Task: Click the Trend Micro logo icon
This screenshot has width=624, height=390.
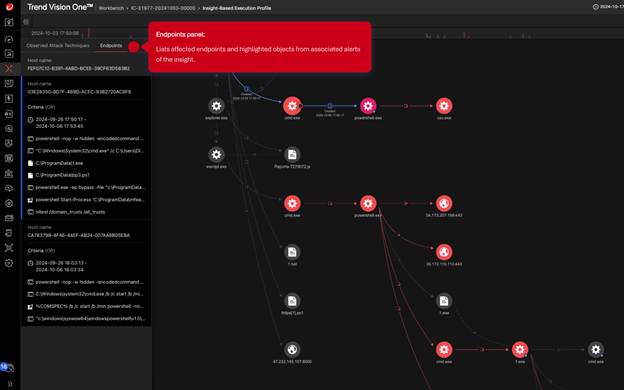Action: [x=9, y=7]
